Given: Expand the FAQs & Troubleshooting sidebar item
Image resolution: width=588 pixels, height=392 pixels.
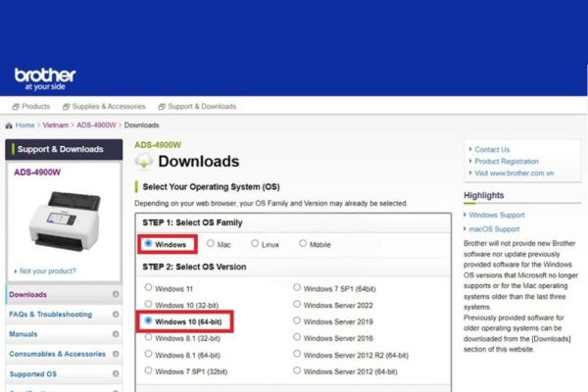Looking at the screenshot, I should tap(116, 314).
